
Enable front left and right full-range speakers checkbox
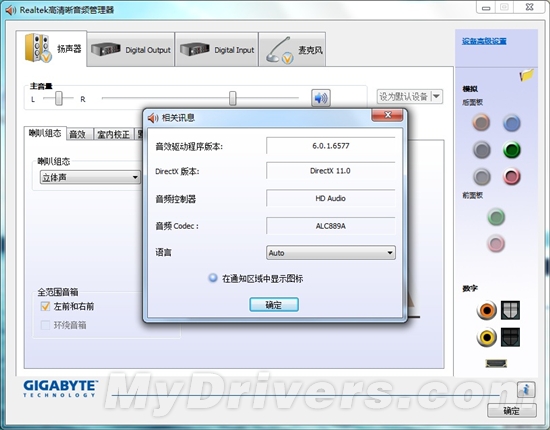(x=45, y=306)
